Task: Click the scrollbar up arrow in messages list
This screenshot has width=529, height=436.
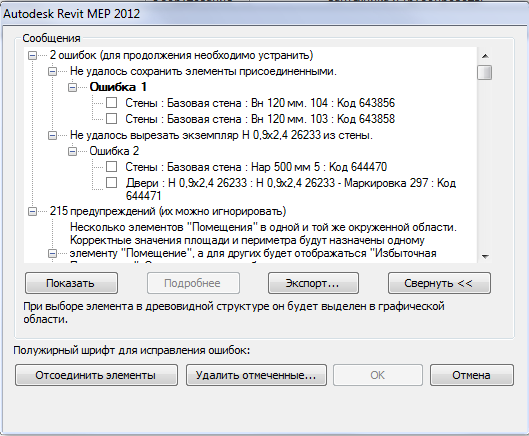Action: point(485,56)
